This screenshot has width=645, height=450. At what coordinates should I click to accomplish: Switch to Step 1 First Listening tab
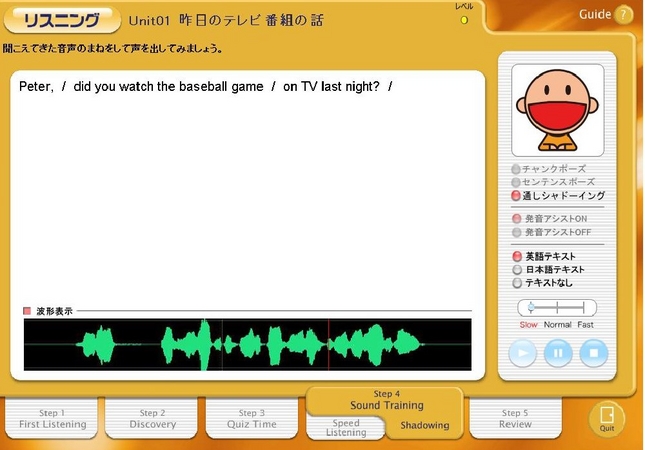pyautogui.click(x=52, y=419)
